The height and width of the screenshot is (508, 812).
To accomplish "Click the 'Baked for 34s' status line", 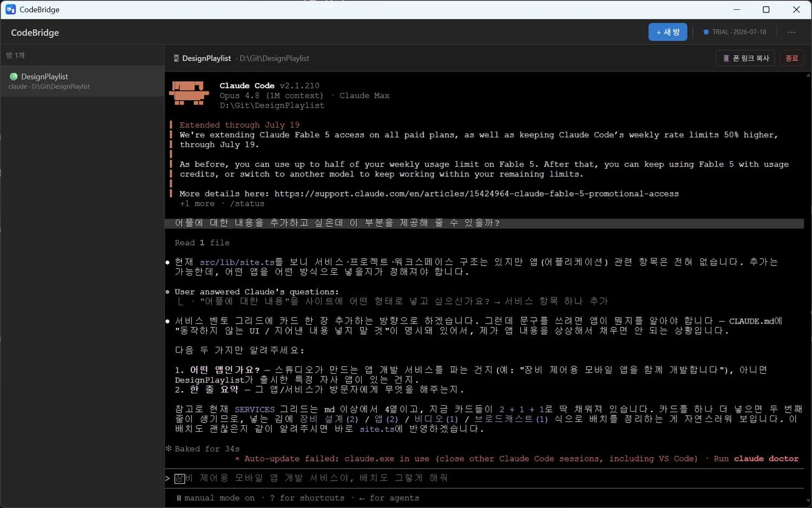I will [x=207, y=449].
